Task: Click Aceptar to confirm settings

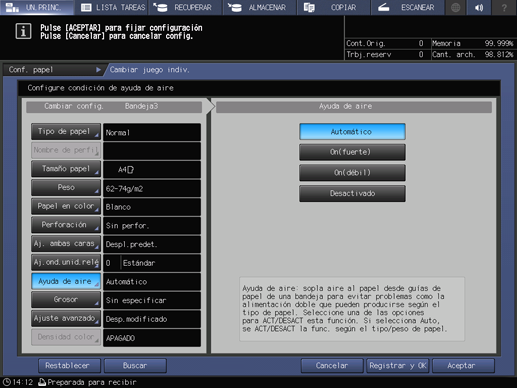Action: [x=463, y=366]
